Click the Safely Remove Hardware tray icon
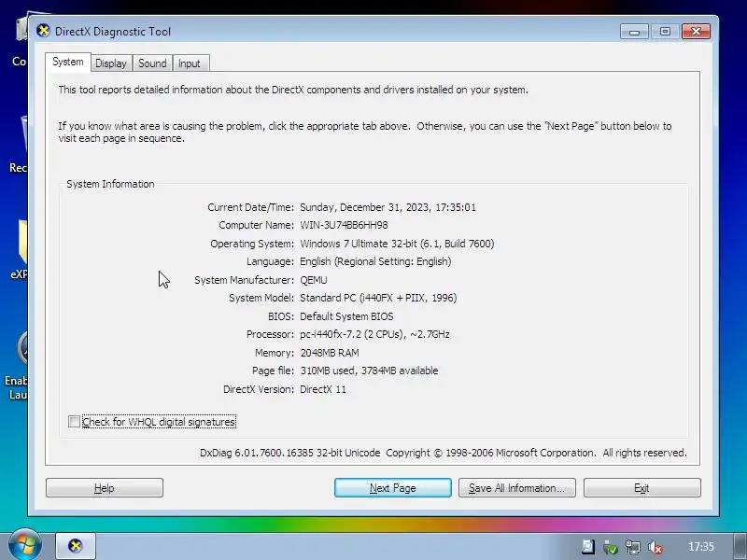 (x=611, y=547)
